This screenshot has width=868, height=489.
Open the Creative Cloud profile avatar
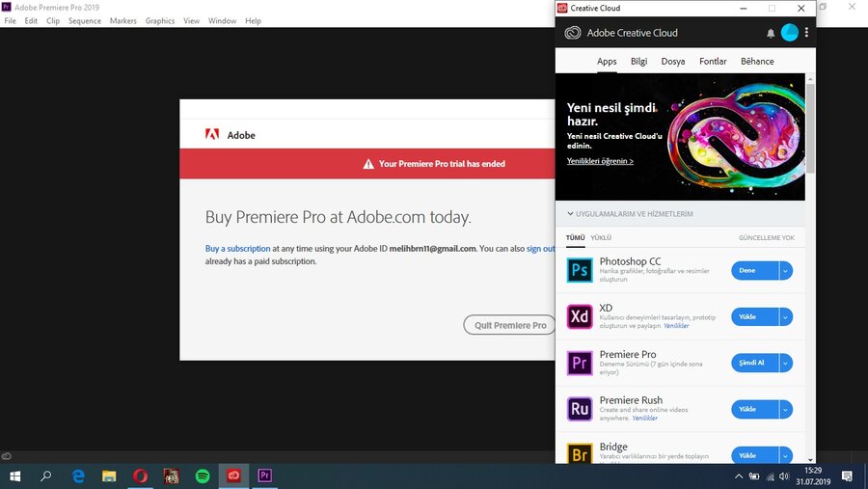789,33
